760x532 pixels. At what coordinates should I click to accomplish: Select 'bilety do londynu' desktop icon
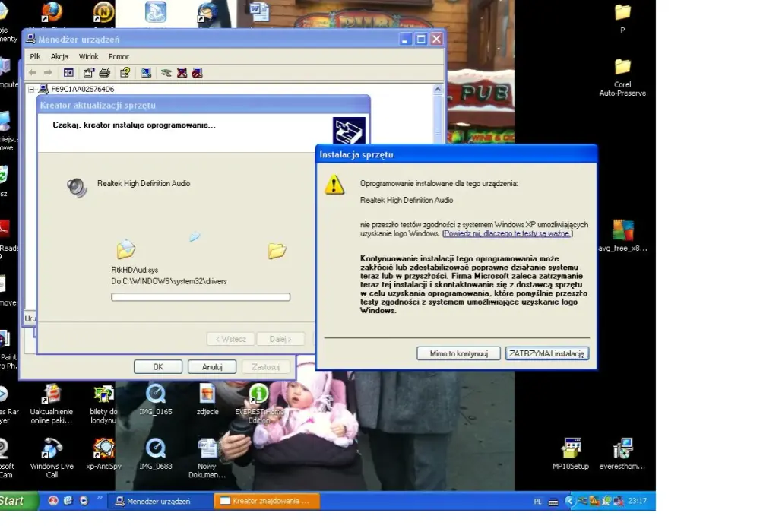pyautogui.click(x=103, y=404)
